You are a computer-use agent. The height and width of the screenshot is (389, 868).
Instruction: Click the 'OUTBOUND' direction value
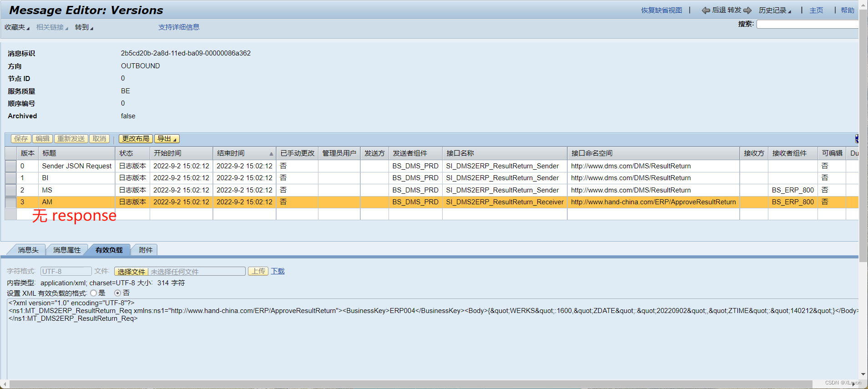tap(140, 66)
